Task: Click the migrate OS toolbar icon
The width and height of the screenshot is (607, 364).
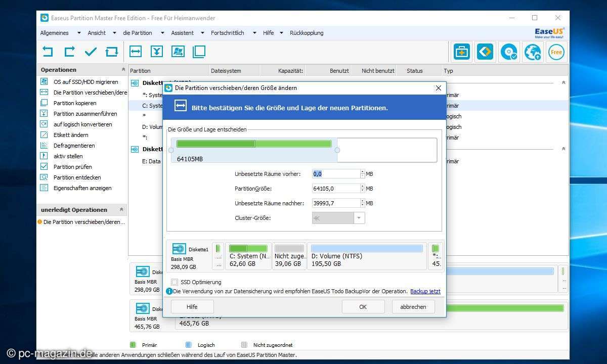Action: (178, 52)
